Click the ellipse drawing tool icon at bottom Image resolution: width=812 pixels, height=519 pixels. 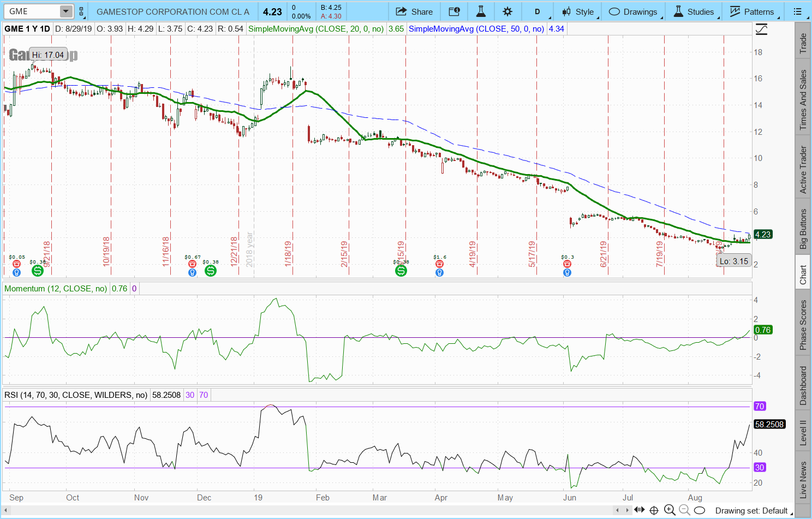(x=699, y=511)
